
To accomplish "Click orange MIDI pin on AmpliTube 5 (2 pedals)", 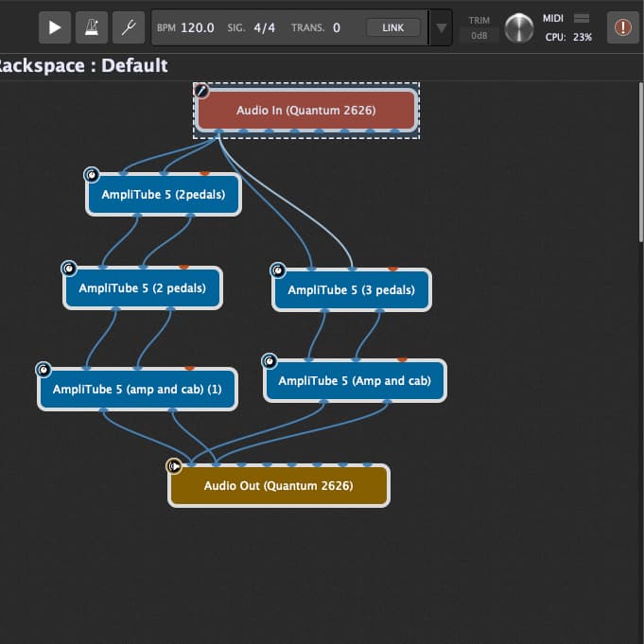I will click(184, 267).
